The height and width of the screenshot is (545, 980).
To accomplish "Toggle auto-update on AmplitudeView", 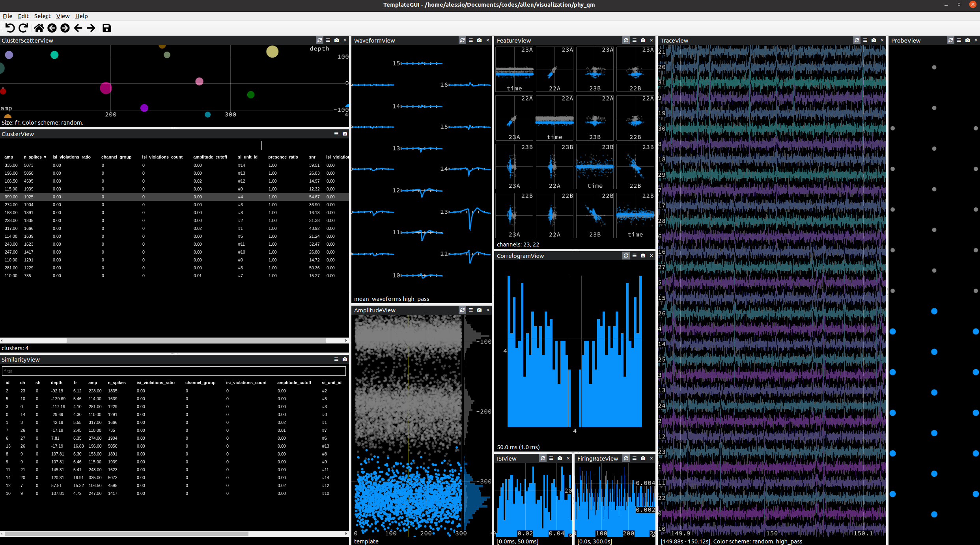I will coord(462,310).
